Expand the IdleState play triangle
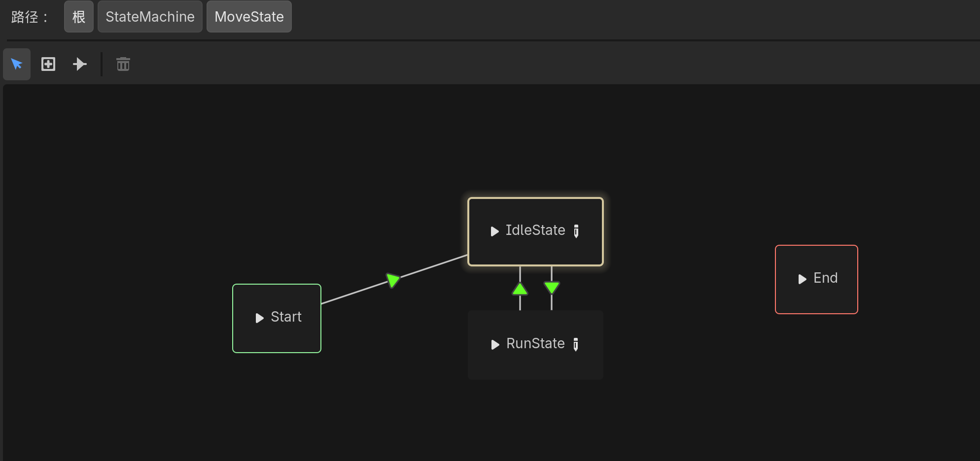Screen dimensions: 980x461 [494, 231]
